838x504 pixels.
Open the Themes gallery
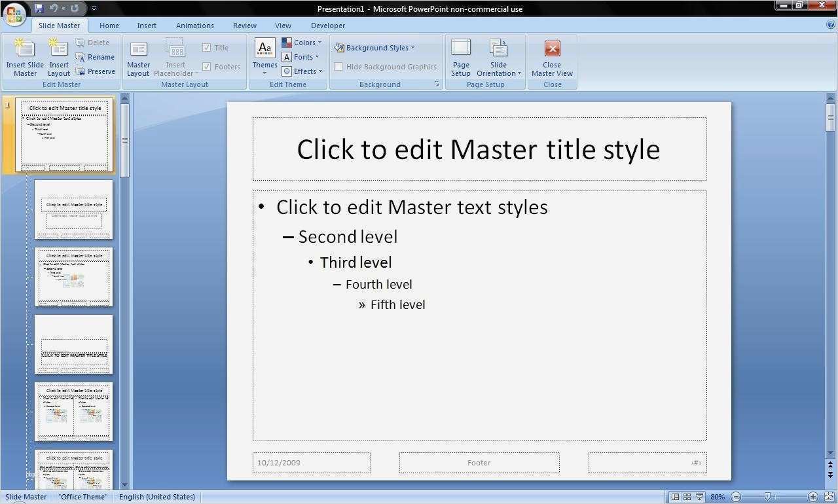pos(264,56)
